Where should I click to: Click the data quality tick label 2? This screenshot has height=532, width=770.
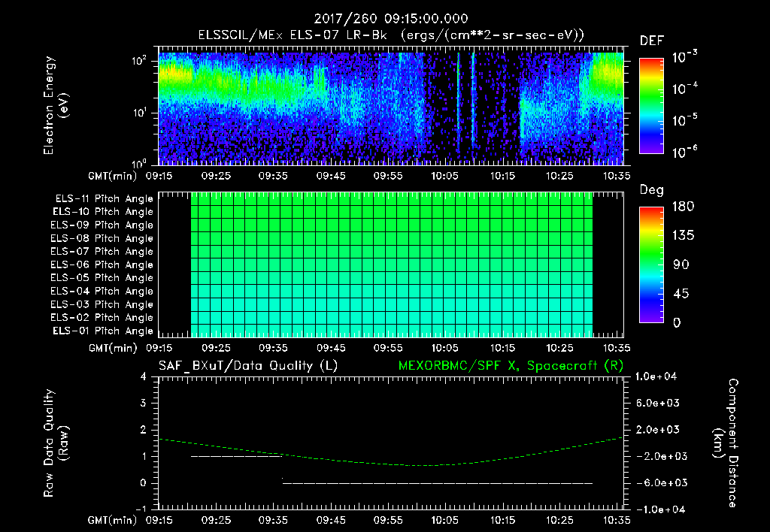144,430
